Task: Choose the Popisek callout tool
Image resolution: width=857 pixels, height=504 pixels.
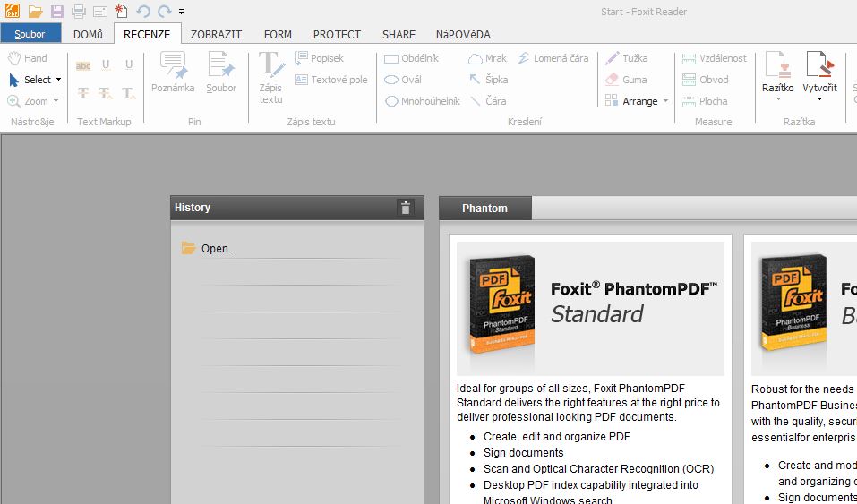Action: click(x=319, y=58)
